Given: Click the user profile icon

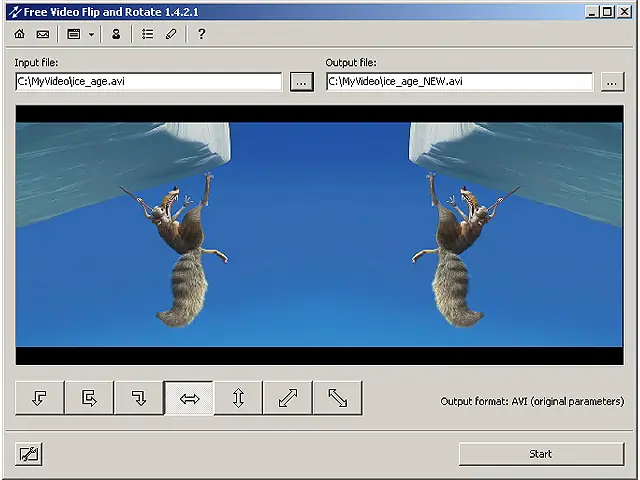Looking at the screenshot, I should click(116, 34).
